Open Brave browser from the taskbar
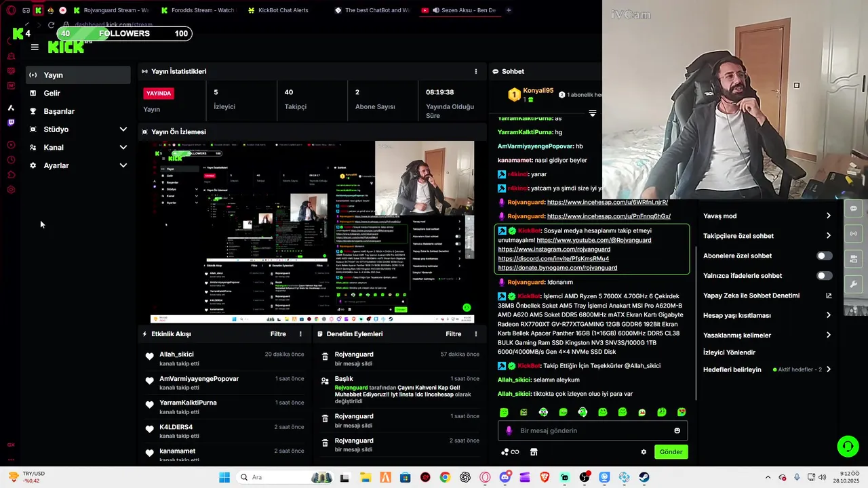Screen dimensions: 868x488 [545, 477]
